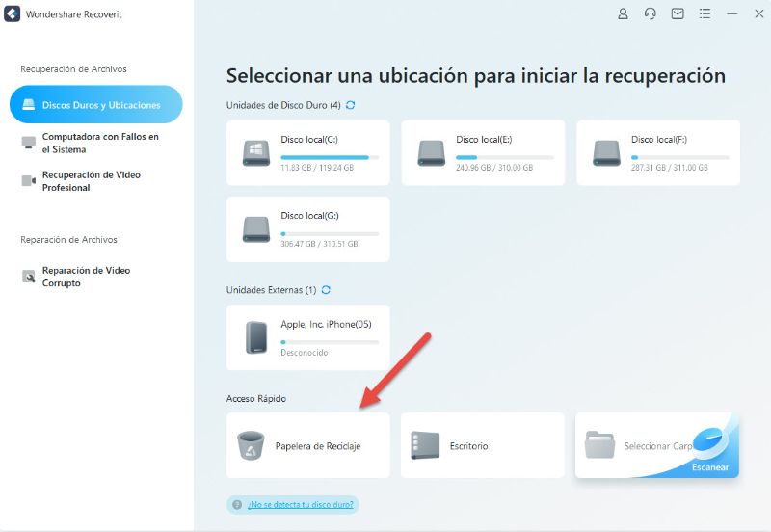
Task: Choose Seleccionar Carpeta location label
Action: (658, 446)
